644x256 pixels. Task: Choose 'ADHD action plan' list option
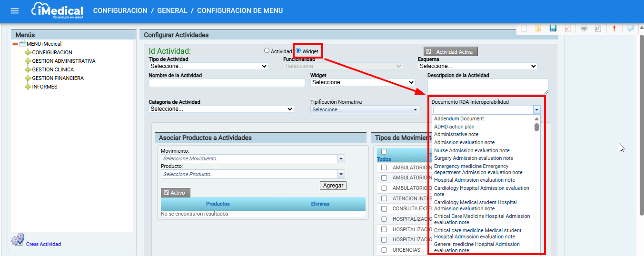click(x=454, y=127)
